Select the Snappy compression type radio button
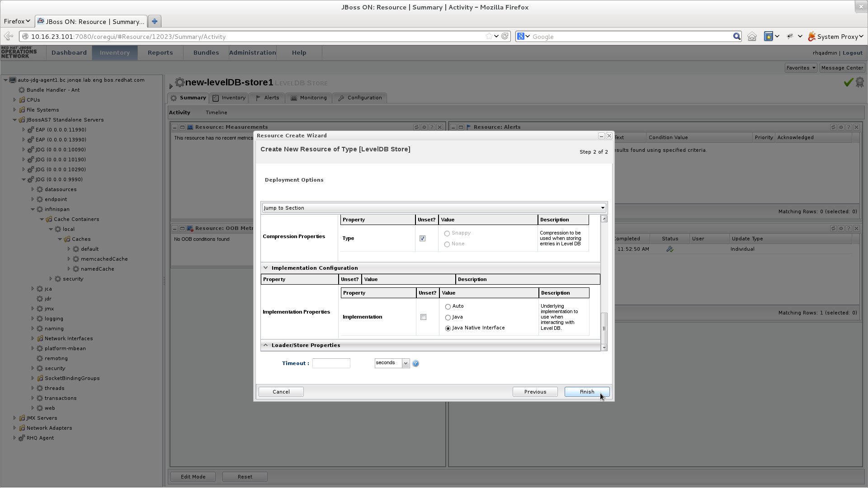The width and height of the screenshot is (868, 488). pyautogui.click(x=447, y=233)
